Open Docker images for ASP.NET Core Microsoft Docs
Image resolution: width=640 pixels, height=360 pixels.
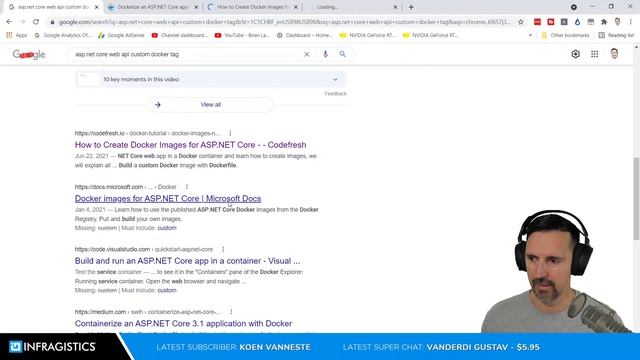tap(168, 198)
